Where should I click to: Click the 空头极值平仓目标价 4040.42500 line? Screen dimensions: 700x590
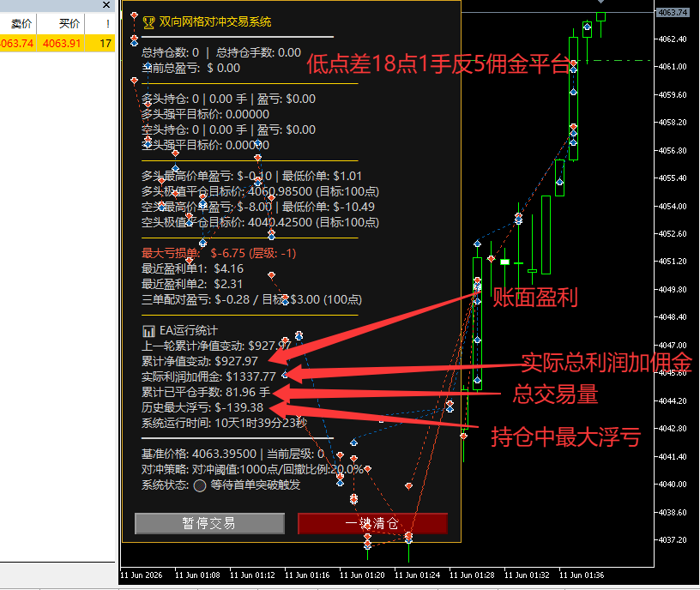click(260, 223)
